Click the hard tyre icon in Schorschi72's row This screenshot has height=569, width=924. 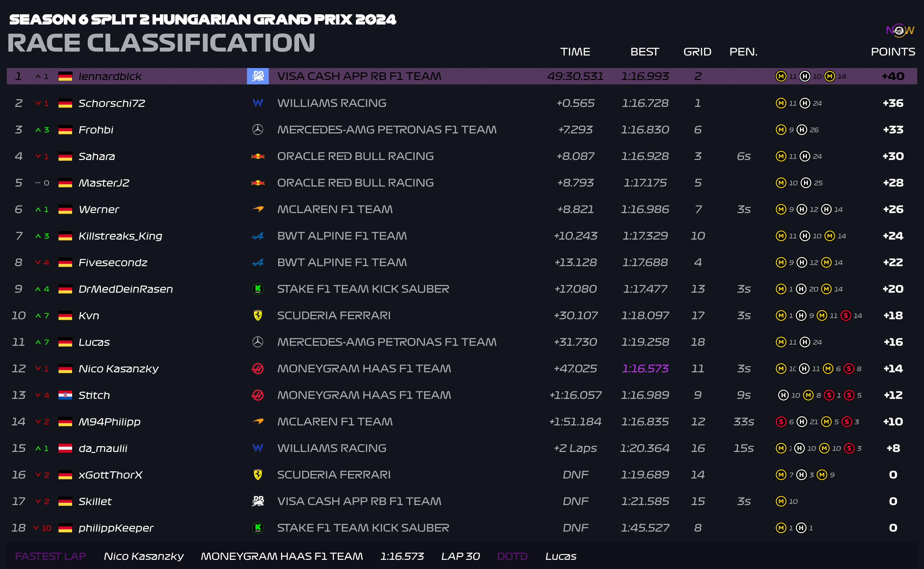click(805, 103)
